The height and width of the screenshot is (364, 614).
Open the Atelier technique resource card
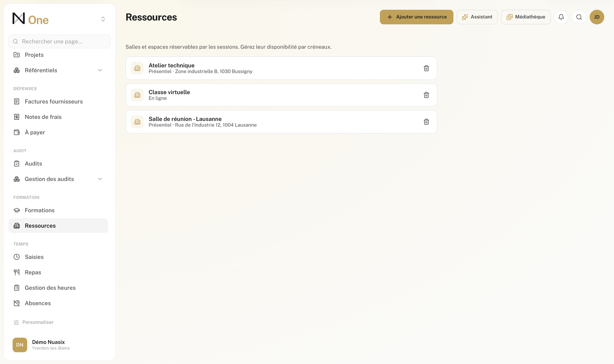pos(281,68)
